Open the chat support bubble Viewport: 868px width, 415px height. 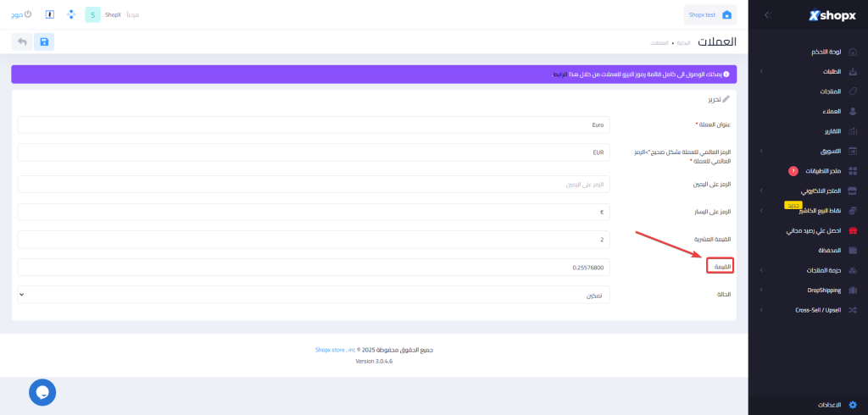tap(42, 392)
